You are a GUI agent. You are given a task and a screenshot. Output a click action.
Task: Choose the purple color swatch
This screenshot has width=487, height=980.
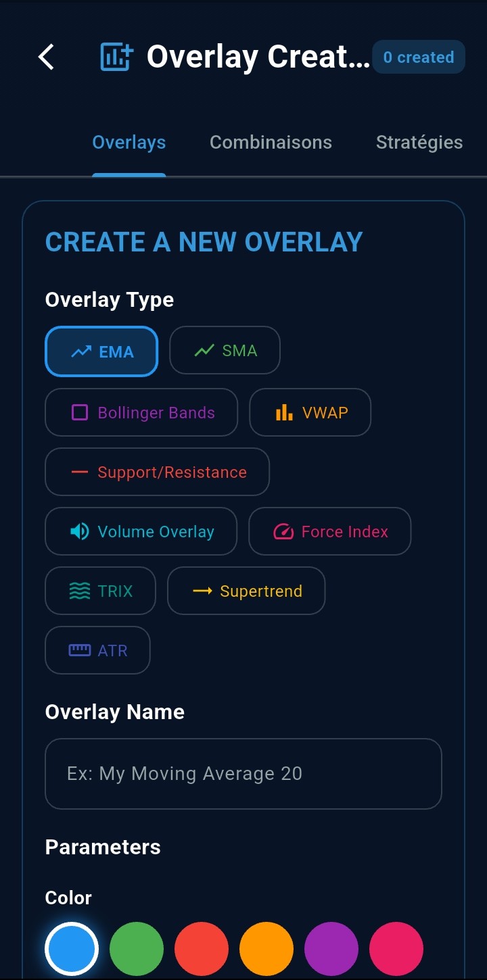pos(331,948)
